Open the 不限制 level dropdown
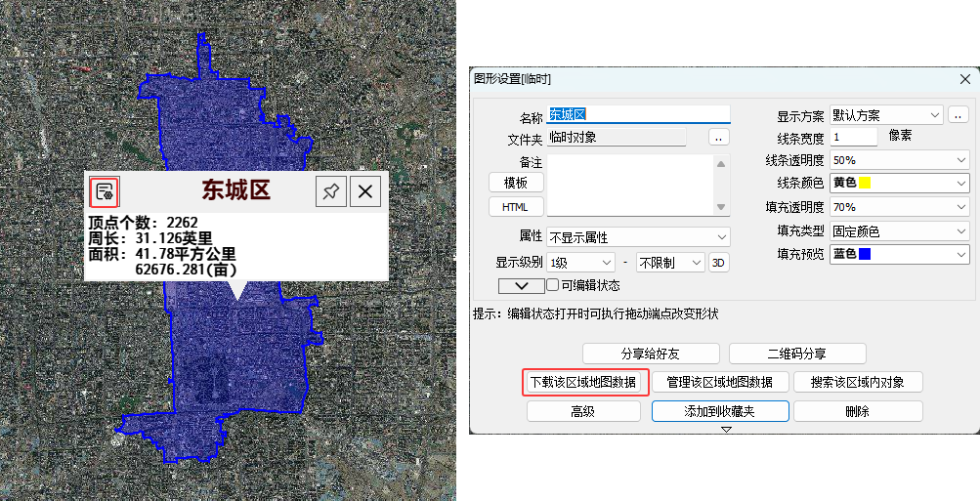980x501 pixels. [670, 263]
